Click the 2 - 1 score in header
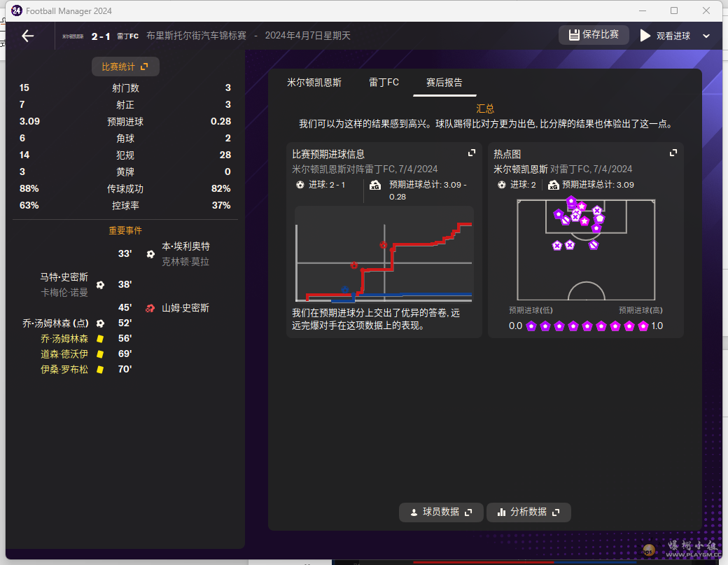The width and height of the screenshot is (728, 565). pos(101,36)
